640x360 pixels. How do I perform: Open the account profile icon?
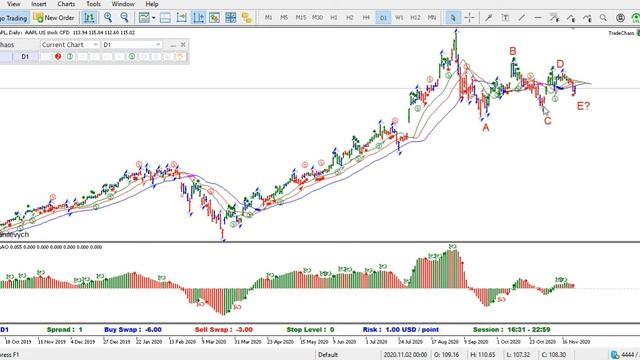coord(620,18)
